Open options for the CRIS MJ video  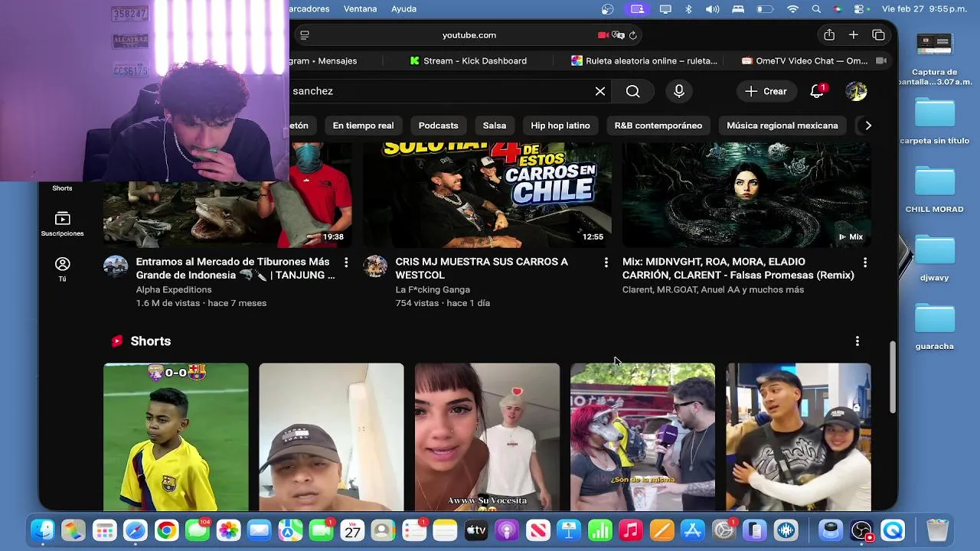(606, 262)
